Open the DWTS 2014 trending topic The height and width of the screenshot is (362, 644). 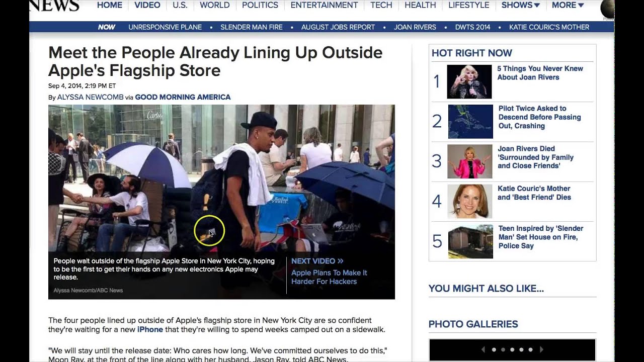(472, 27)
